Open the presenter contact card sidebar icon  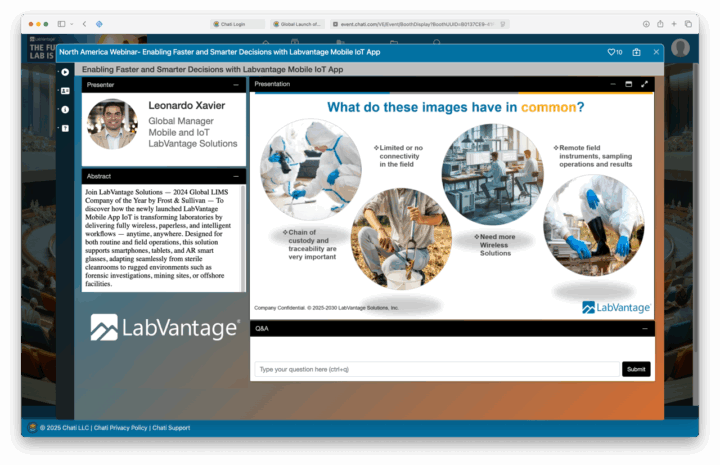65,91
